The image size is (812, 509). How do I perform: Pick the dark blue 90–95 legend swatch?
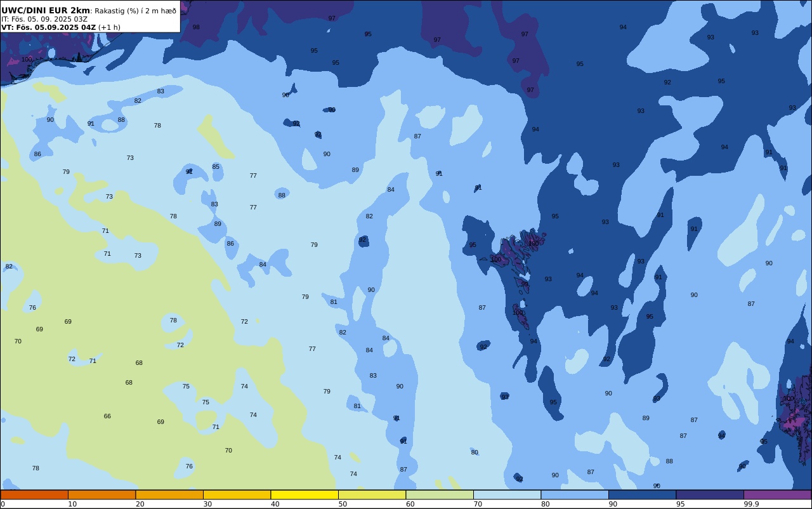coord(642,494)
